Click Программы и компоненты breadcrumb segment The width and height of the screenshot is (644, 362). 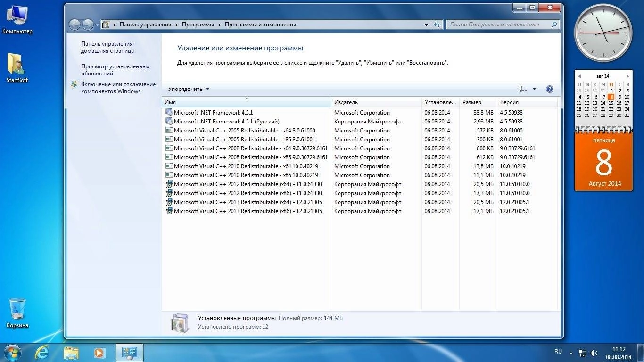[260, 25]
